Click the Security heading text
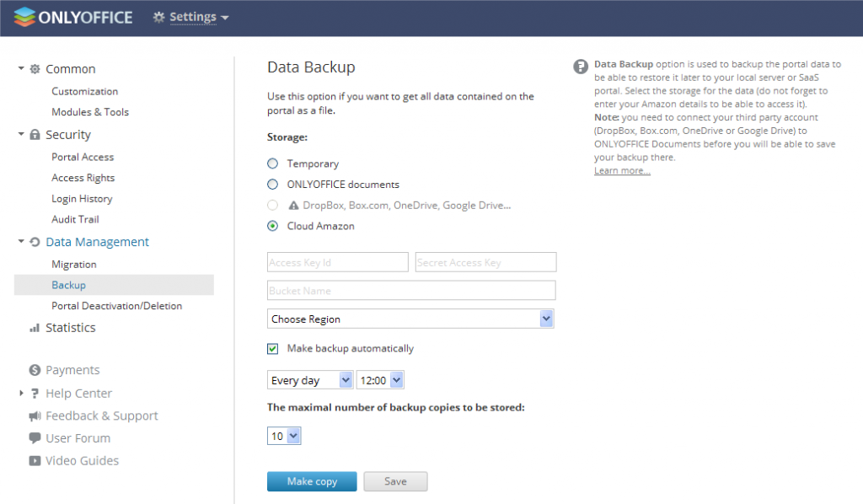Screen dimensions: 863x504 click(68, 134)
